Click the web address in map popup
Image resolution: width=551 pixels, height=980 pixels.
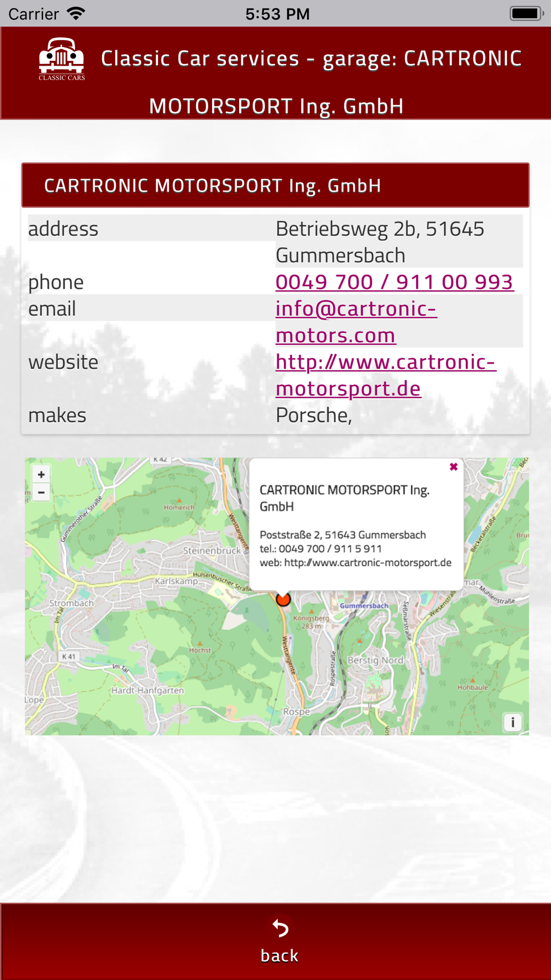355,562
